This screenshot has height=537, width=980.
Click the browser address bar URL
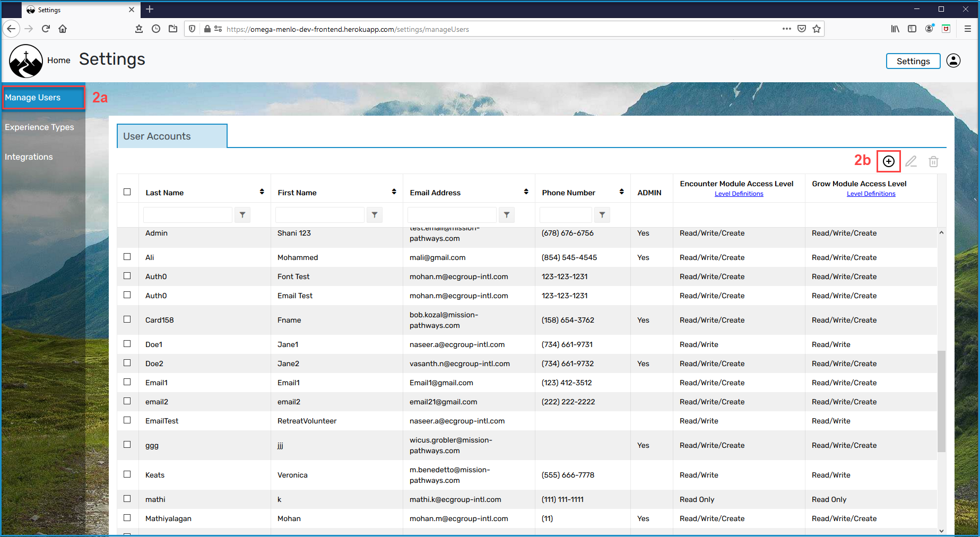pyautogui.click(x=348, y=29)
